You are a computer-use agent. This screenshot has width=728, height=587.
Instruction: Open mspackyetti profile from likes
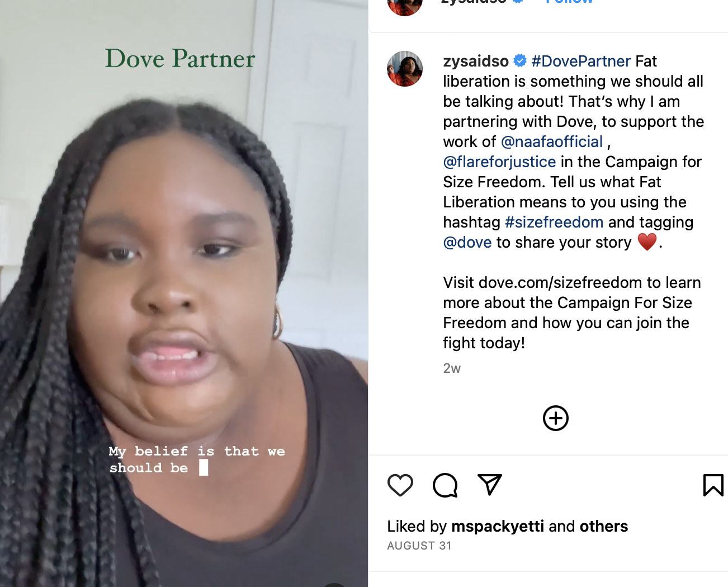pyautogui.click(x=498, y=526)
